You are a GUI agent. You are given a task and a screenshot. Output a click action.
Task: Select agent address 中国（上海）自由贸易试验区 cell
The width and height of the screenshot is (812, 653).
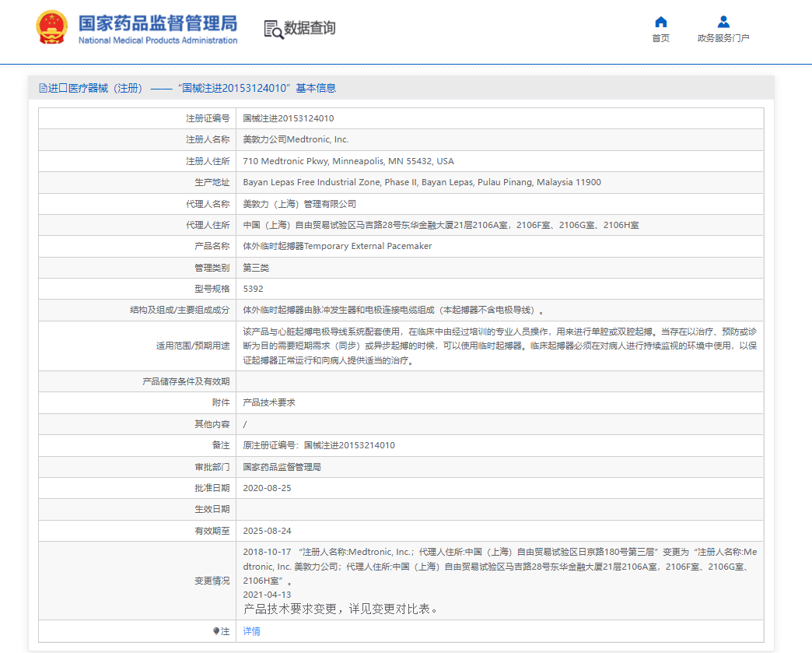click(x=441, y=226)
